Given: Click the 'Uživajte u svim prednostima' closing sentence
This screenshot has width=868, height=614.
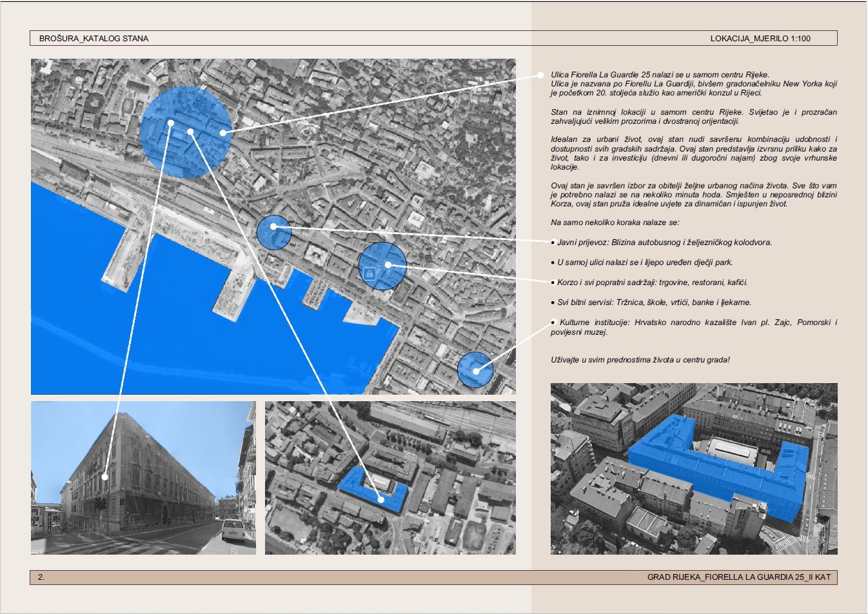Looking at the screenshot, I should pos(640,360).
